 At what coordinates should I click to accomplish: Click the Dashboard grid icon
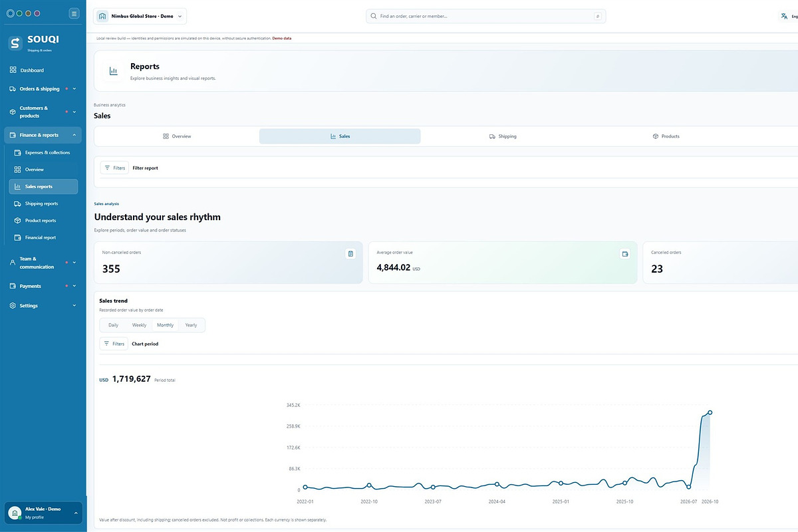click(x=13, y=70)
